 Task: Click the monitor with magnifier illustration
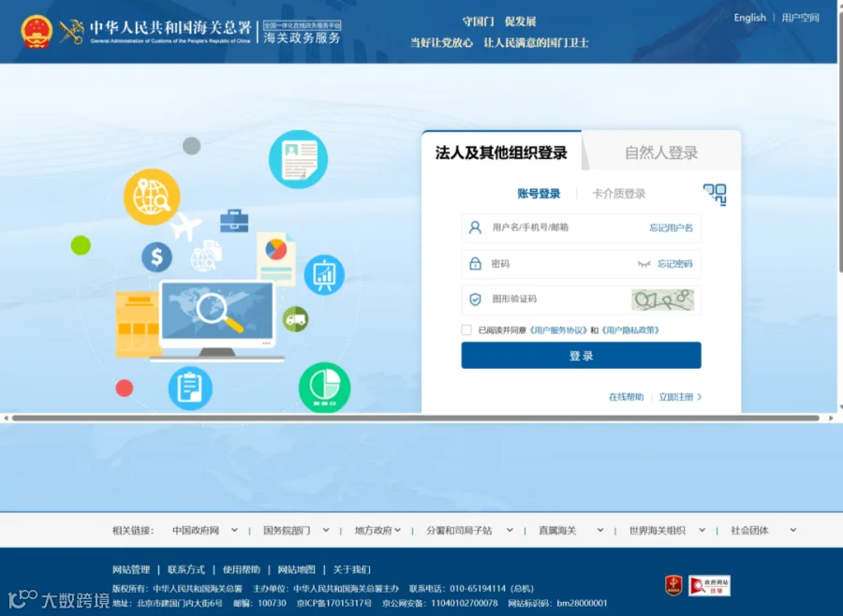[217, 320]
